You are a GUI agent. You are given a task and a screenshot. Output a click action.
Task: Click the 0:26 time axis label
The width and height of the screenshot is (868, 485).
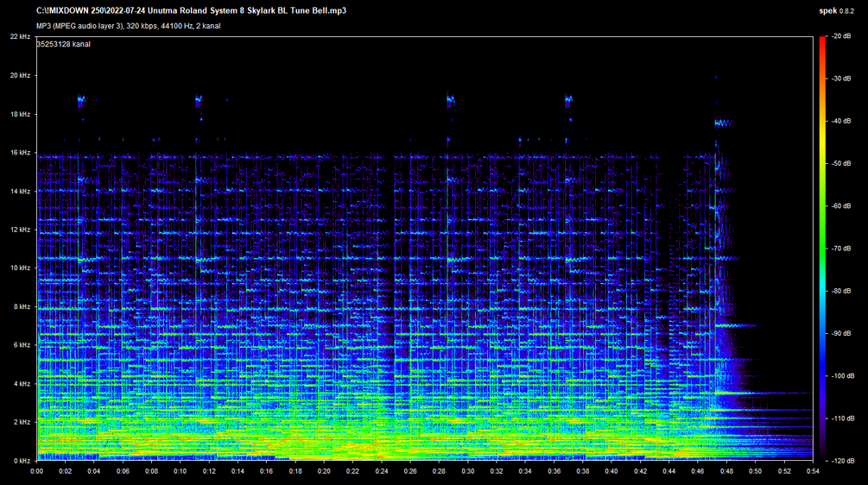click(x=410, y=471)
